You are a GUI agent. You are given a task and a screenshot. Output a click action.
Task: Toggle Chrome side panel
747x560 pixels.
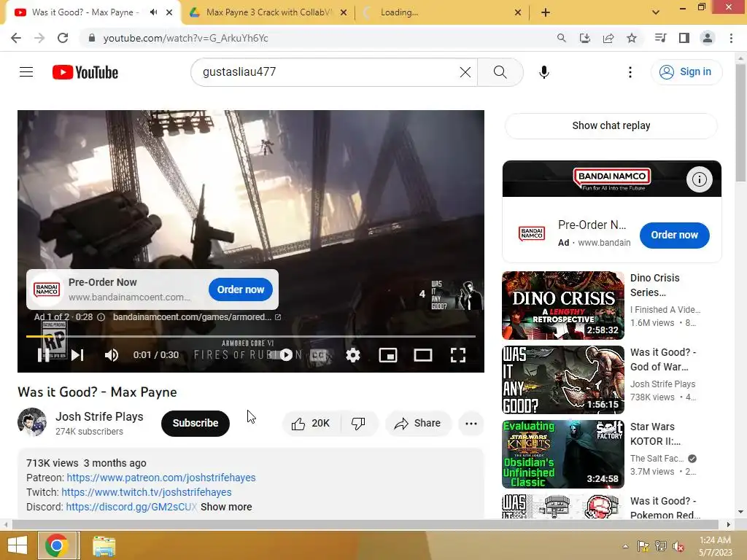click(684, 38)
